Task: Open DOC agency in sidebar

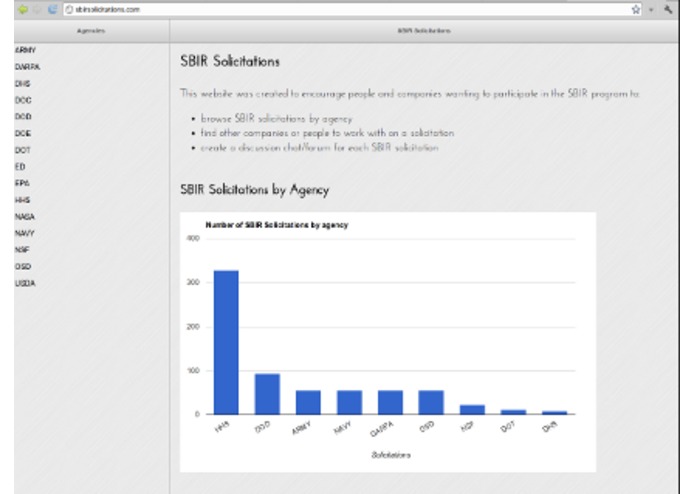Action: tap(23, 100)
